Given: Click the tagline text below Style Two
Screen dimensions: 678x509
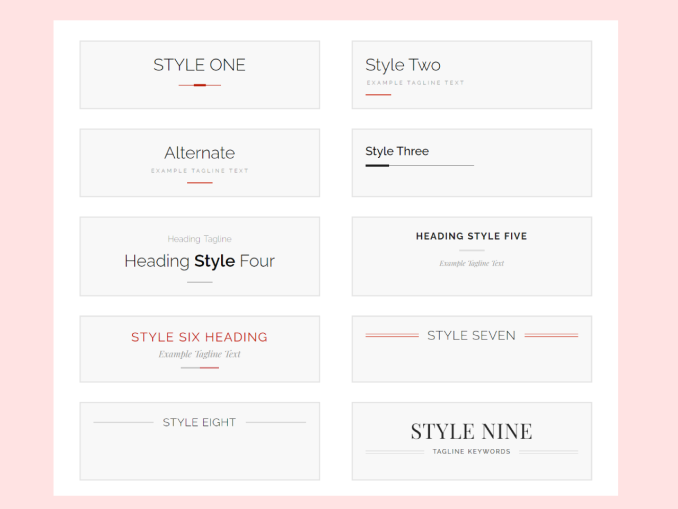Looking at the screenshot, I should (x=415, y=83).
